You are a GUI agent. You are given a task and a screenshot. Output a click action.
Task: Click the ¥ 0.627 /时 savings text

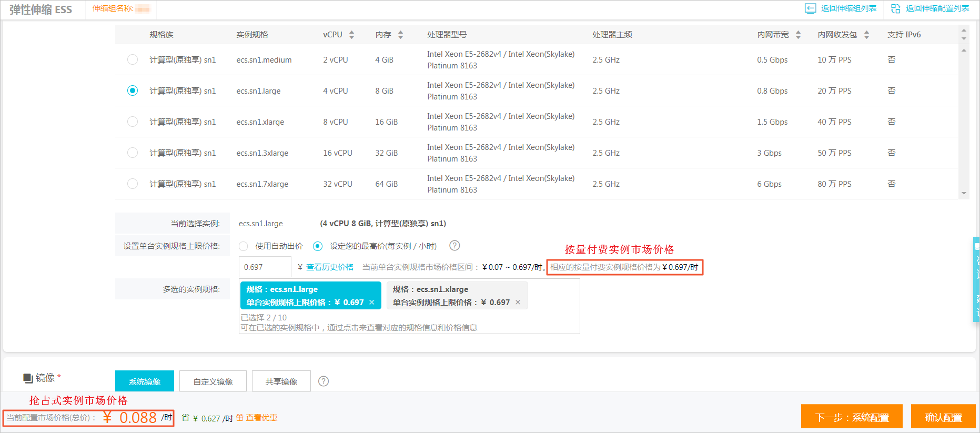click(213, 418)
